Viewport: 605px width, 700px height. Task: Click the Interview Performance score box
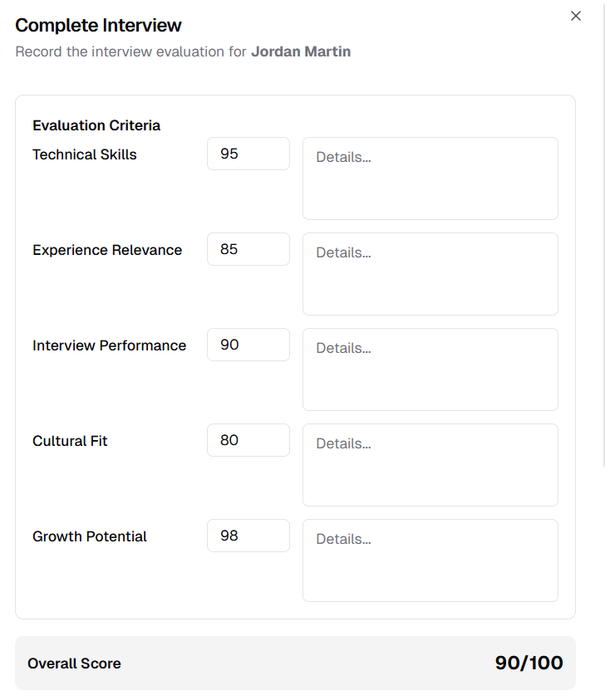[248, 345]
